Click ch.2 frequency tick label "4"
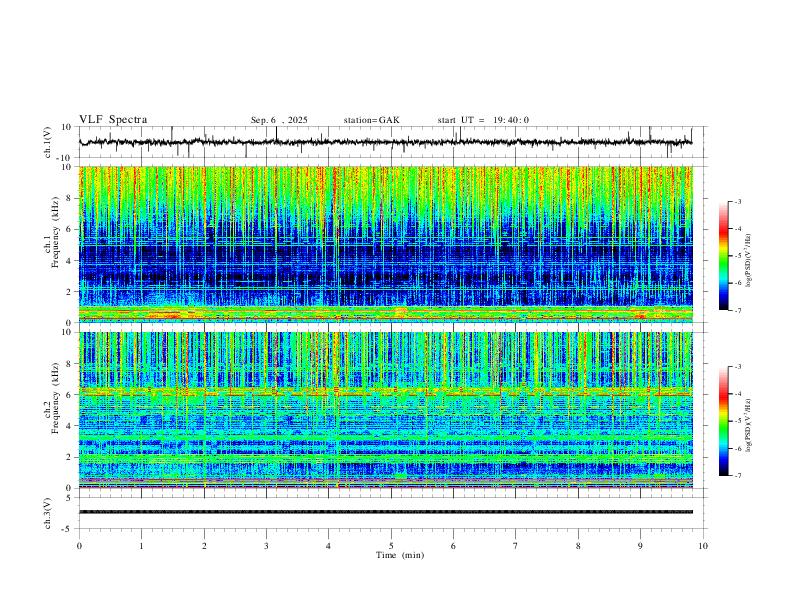This screenshot has width=792, height=612. (69, 426)
